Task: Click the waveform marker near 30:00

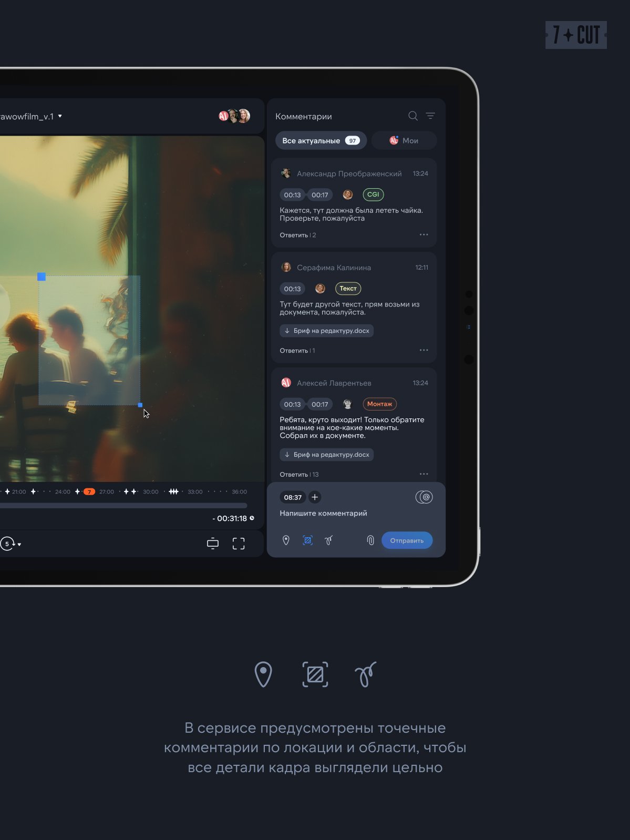Action: click(x=173, y=492)
